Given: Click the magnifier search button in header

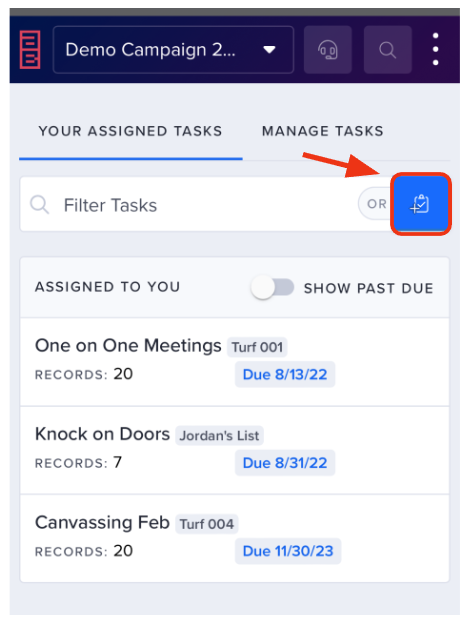Looking at the screenshot, I should coord(388,50).
